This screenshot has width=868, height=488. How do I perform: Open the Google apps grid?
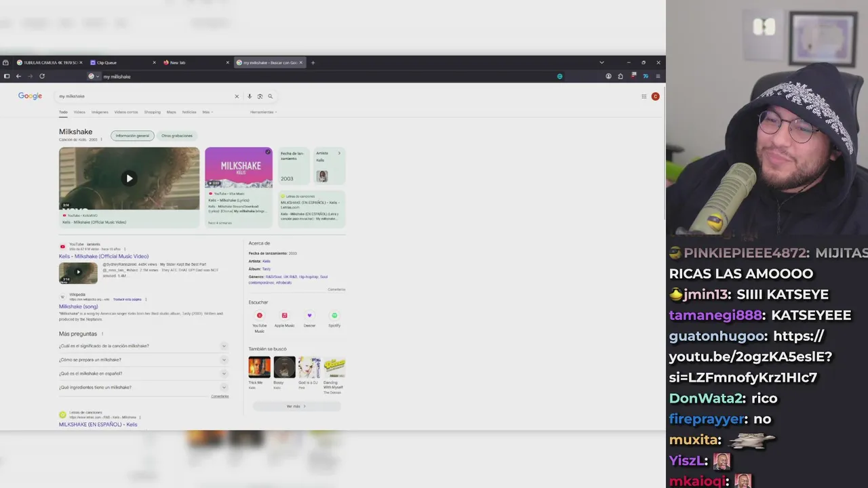click(x=644, y=96)
